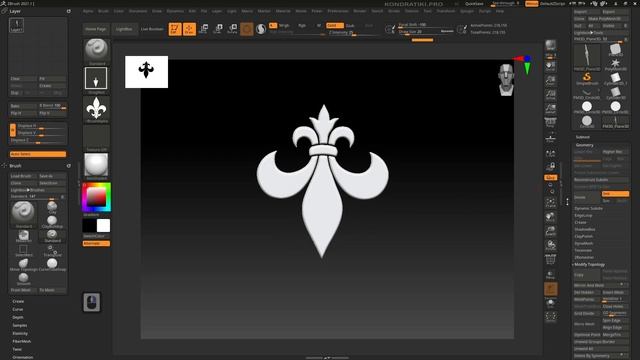Image resolution: width=640 pixels, height=360 pixels.
Task: Click the Frame icon on right shelf
Action: [x=551, y=203]
